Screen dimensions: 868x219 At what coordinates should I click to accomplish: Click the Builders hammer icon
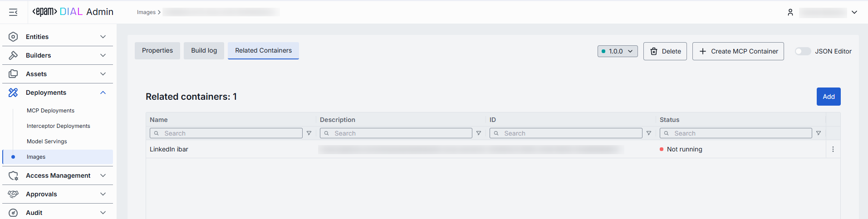tap(13, 55)
